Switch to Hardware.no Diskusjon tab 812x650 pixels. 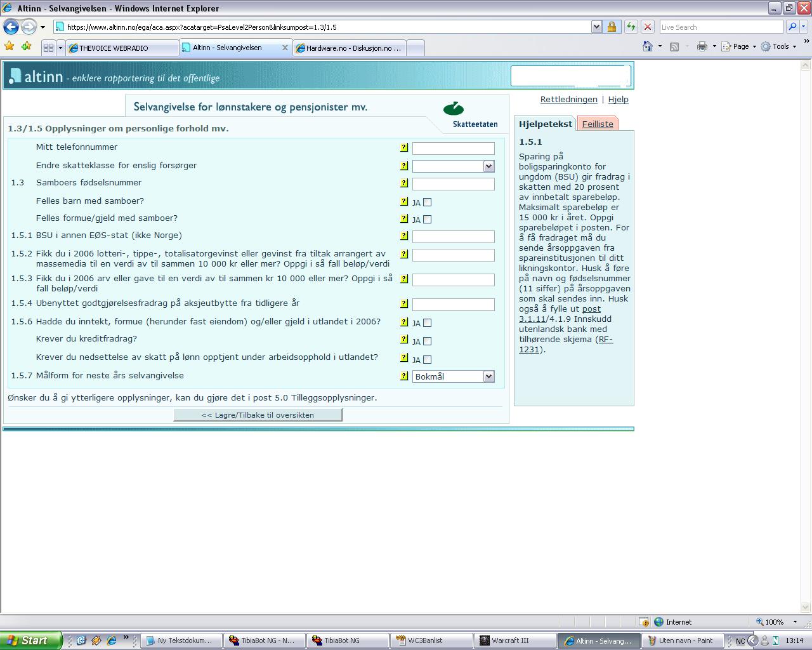(x=350, y=48)
